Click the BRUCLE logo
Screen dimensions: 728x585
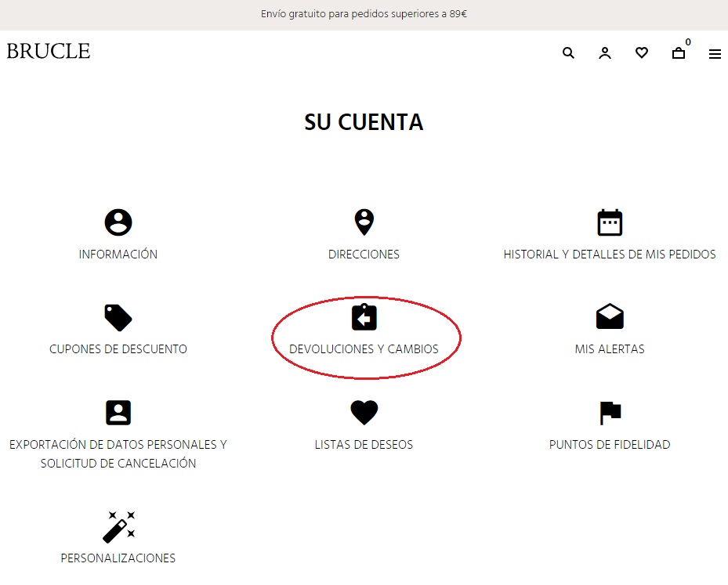(49, 52)
